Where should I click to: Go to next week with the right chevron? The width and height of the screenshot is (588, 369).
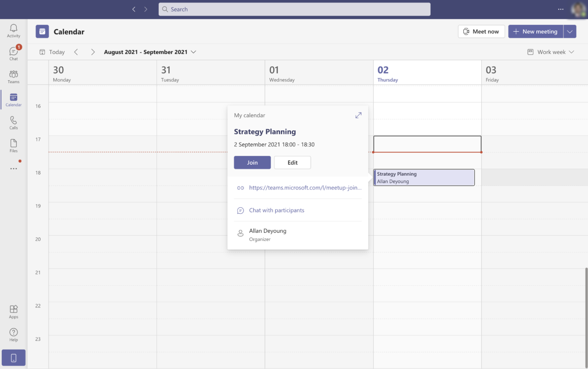tap(93, 52)
